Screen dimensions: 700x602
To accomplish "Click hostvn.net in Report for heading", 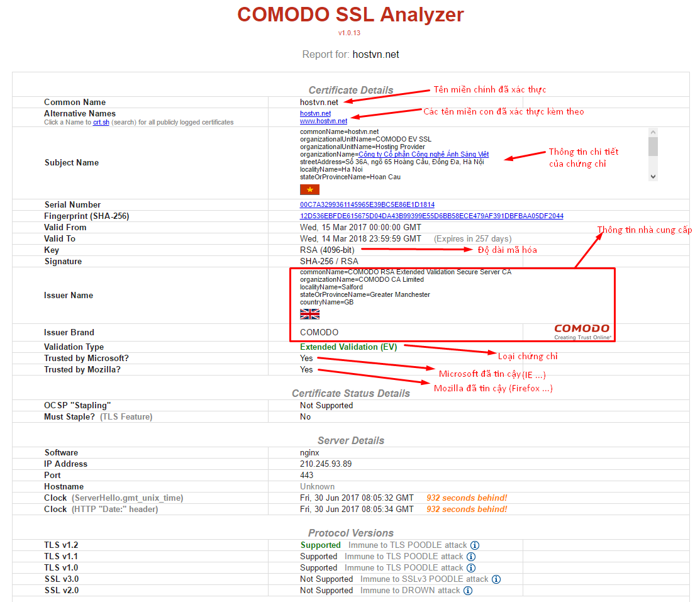I will pyautogui.click(x=375, y=55).
